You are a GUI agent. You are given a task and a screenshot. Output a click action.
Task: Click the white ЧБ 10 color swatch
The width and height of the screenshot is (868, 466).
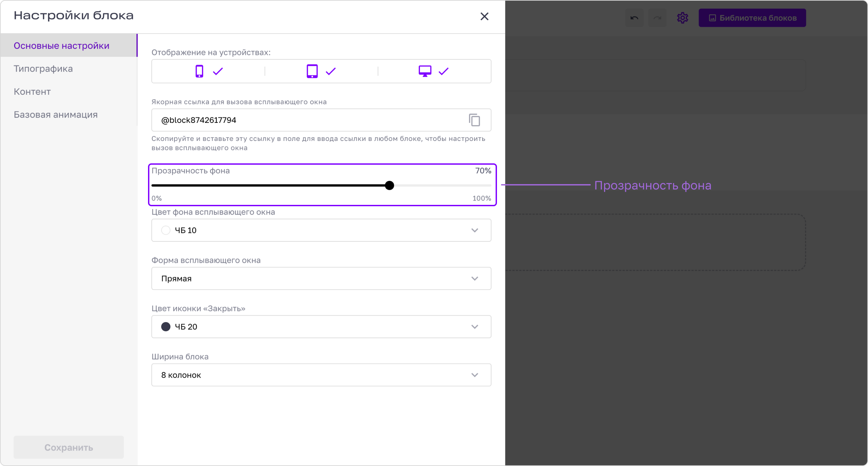coord(165,230)
